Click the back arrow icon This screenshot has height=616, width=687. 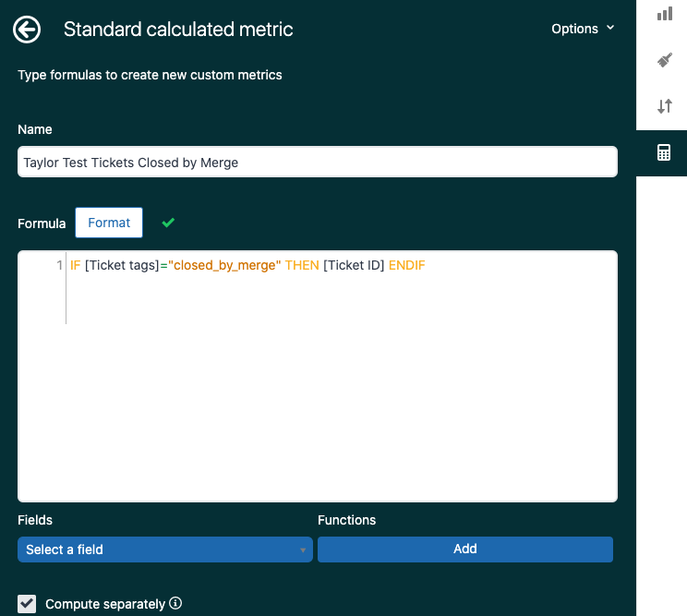coord(27,30)
